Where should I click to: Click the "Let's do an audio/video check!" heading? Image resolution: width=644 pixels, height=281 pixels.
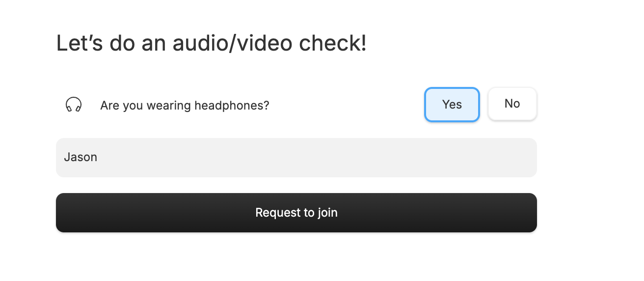[212, 43]
